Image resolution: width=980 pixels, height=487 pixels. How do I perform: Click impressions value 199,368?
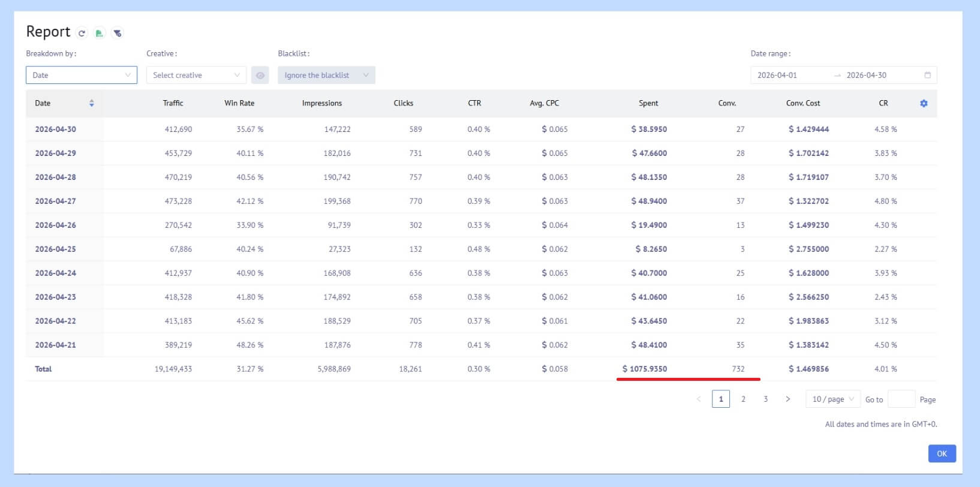tap(337, 201)
